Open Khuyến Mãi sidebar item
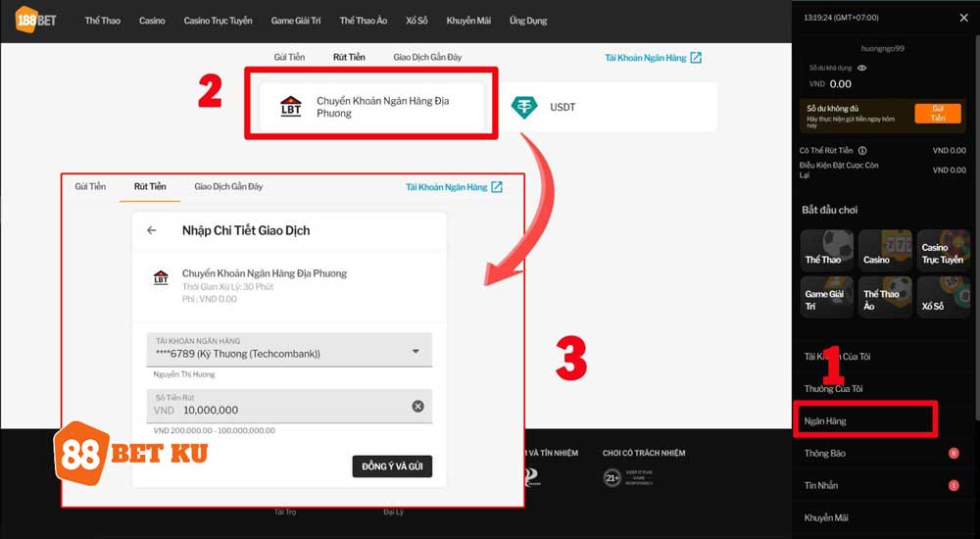This screenshot has height=539, width=980. pyautogui.click(x=825, y=517)
